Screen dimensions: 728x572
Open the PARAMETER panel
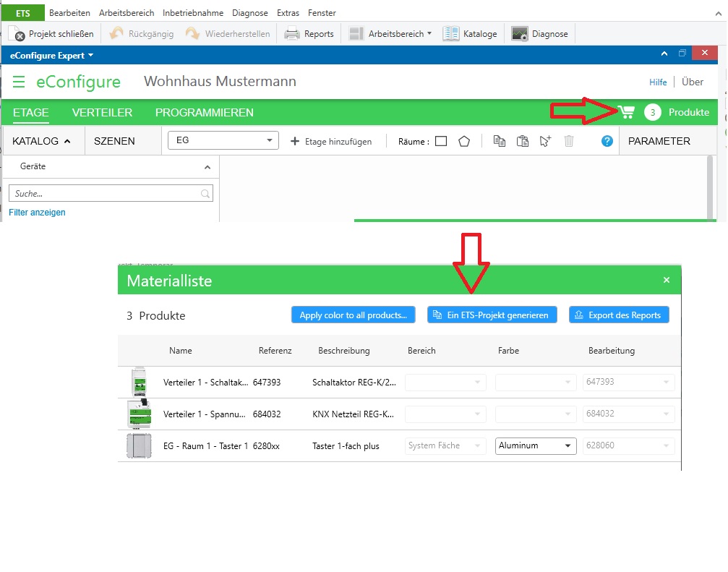[659, 141]
